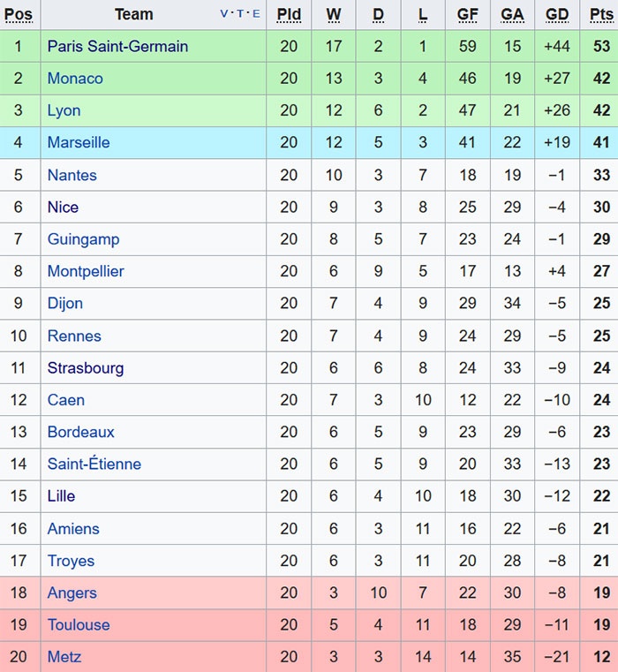Click the Bordeaux team link
Image resolution: width=618 pixels, height=672 pixels.
click(x=81, y=432)
